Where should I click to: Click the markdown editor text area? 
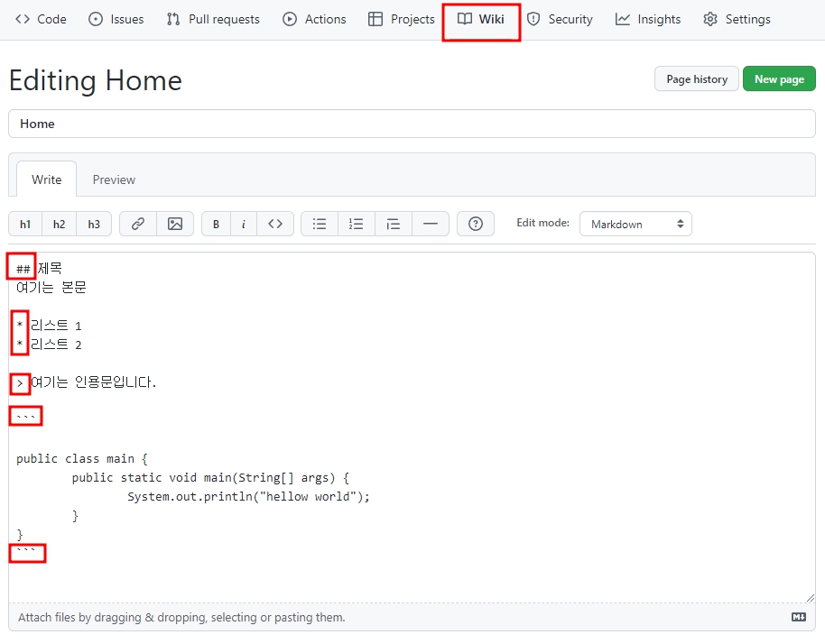click(x=412, y=428)
